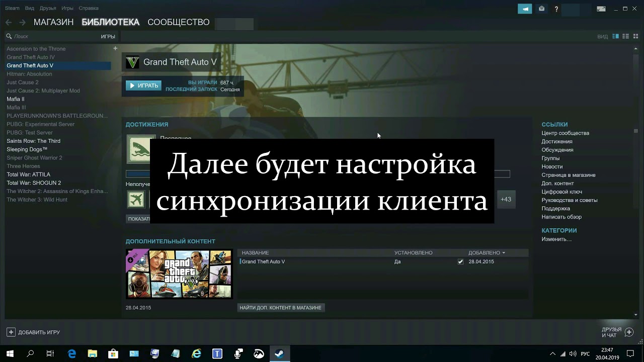
Task: Click the airplane locked achievement icon
Action: coord(136,200)
